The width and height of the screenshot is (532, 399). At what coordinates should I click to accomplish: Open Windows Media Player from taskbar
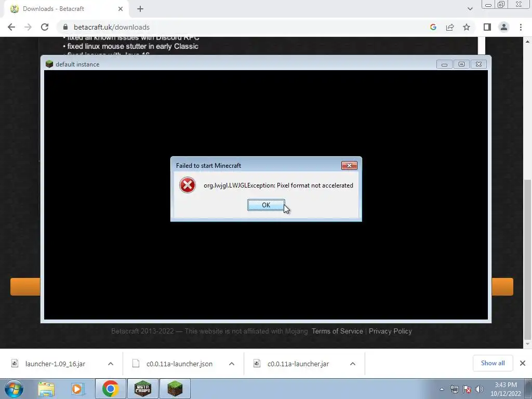77,389
